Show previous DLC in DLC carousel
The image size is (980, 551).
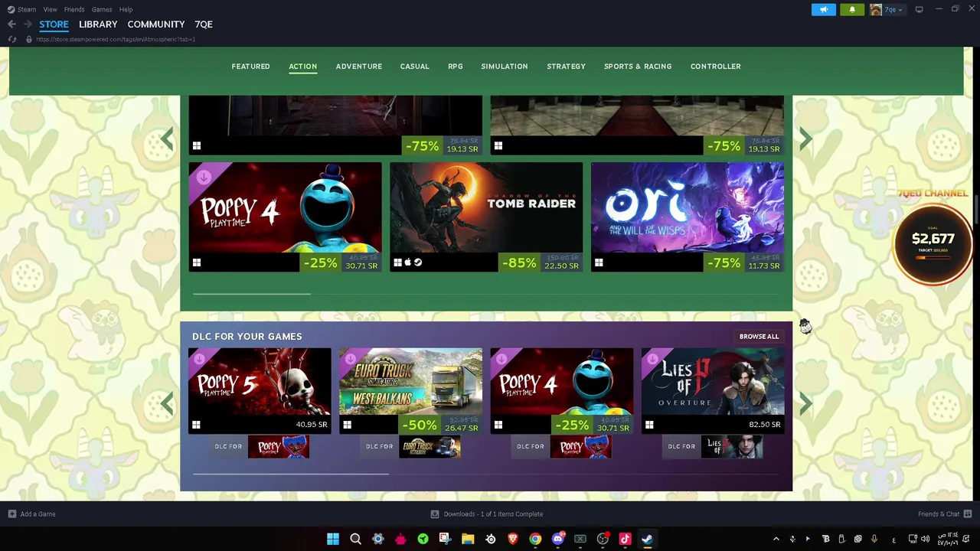167,403
